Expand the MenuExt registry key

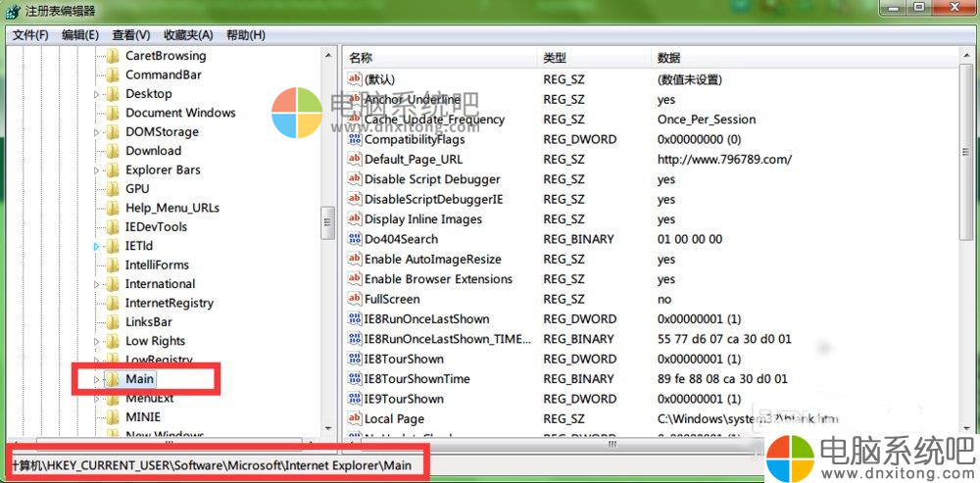(x=96, y=398)
